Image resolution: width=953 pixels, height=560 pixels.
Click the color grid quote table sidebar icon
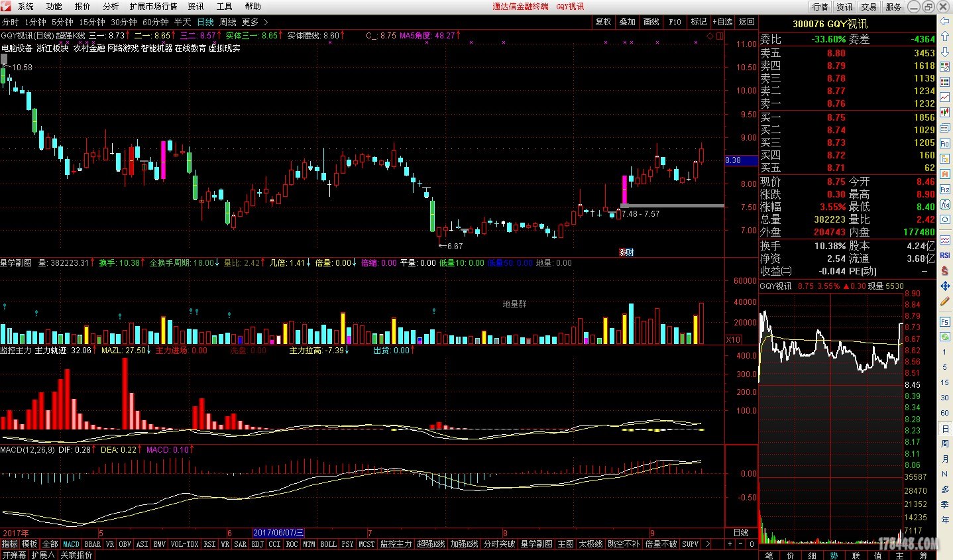click(x=945, y=82)
